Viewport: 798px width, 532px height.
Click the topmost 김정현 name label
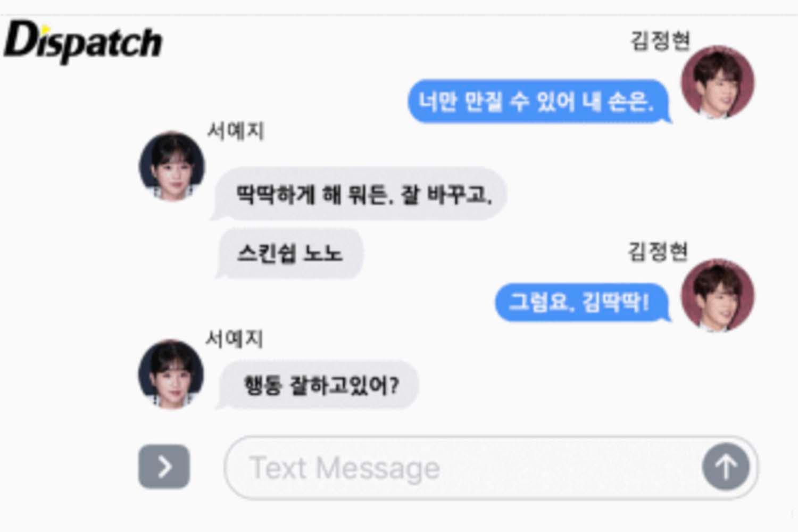tap(660, 41)
